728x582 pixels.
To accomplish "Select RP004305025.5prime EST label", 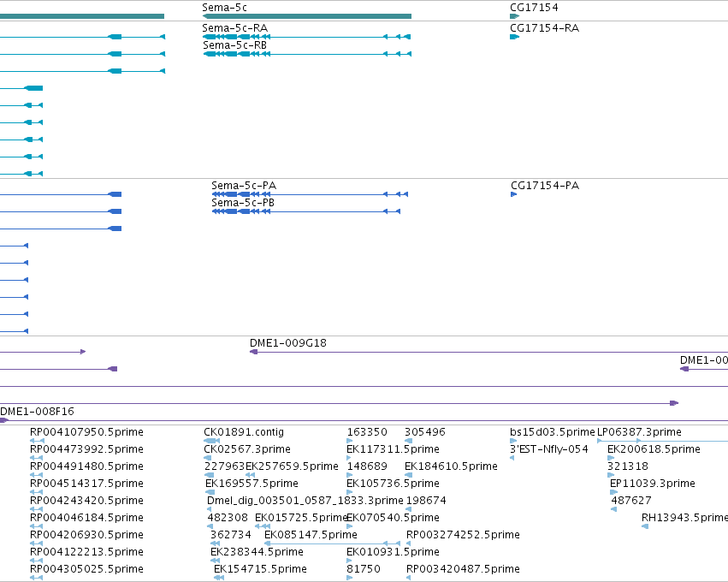I will [x=86, y=569].
